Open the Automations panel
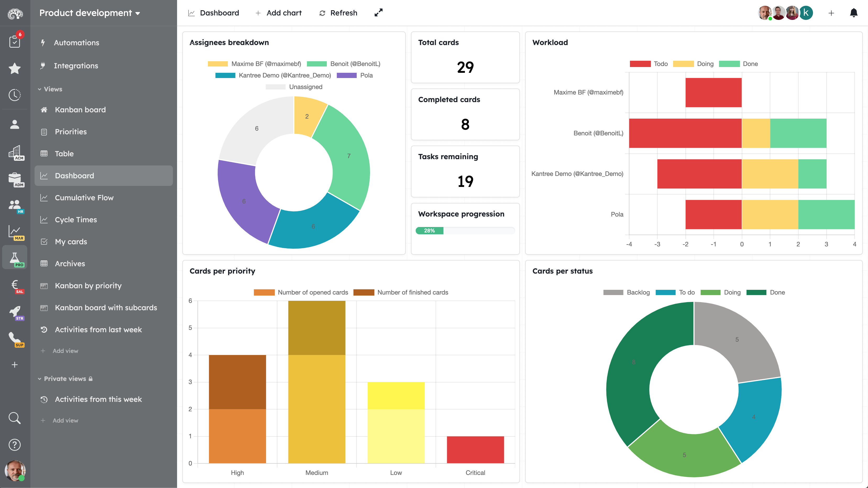868x488 pixels. [76, 42]
